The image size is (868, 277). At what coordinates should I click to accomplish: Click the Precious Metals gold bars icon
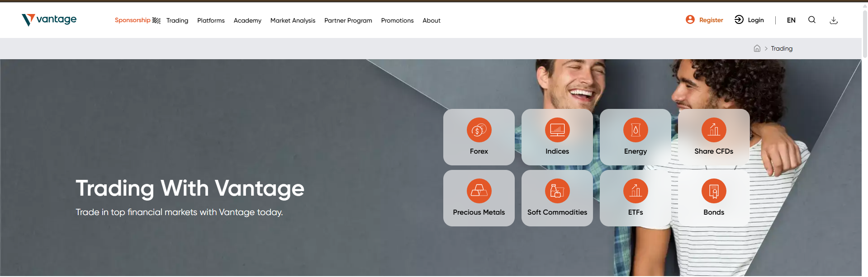479,191
